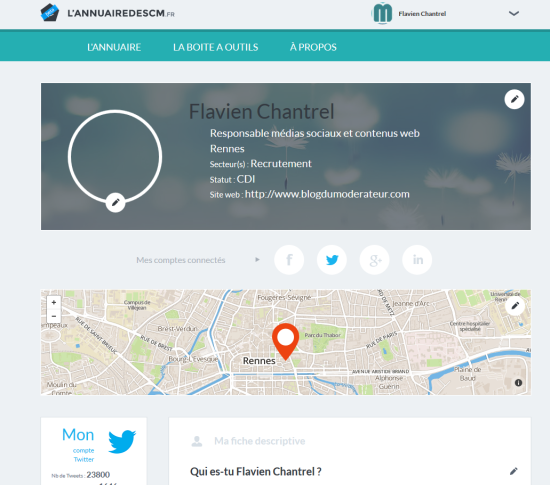Click the orange location pin on map
This screenshot has width=550, height=485.
coord(286,342)
